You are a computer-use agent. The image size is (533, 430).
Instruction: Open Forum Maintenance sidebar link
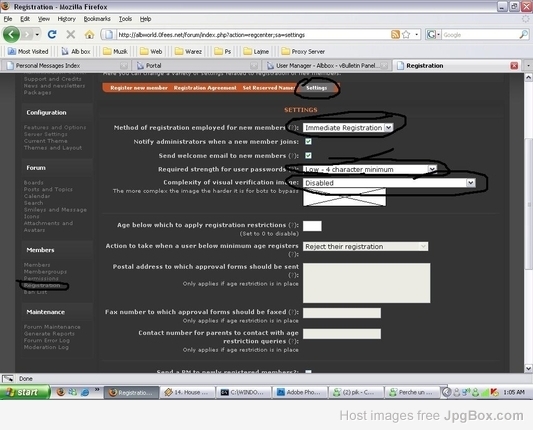pos(52,327)
